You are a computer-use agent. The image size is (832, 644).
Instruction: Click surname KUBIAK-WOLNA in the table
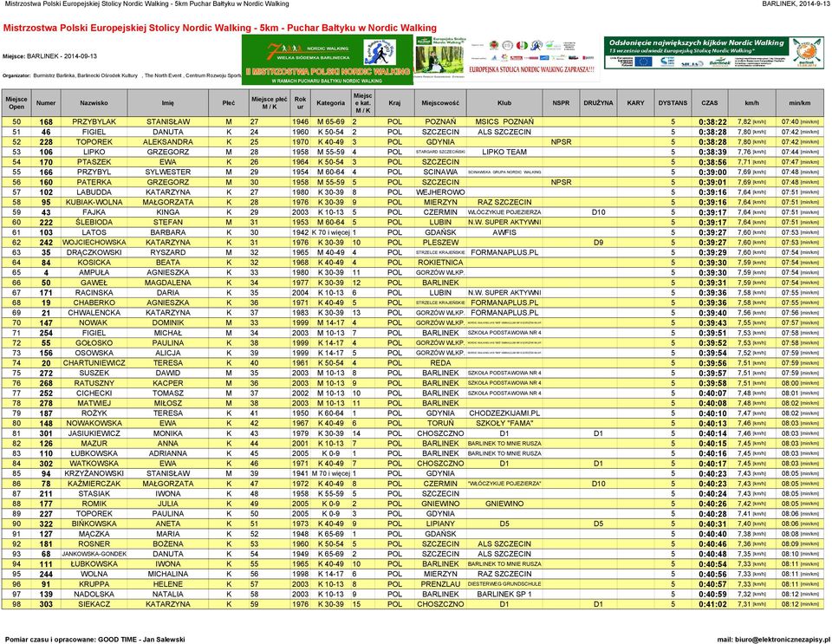click(x=94, y=203)
